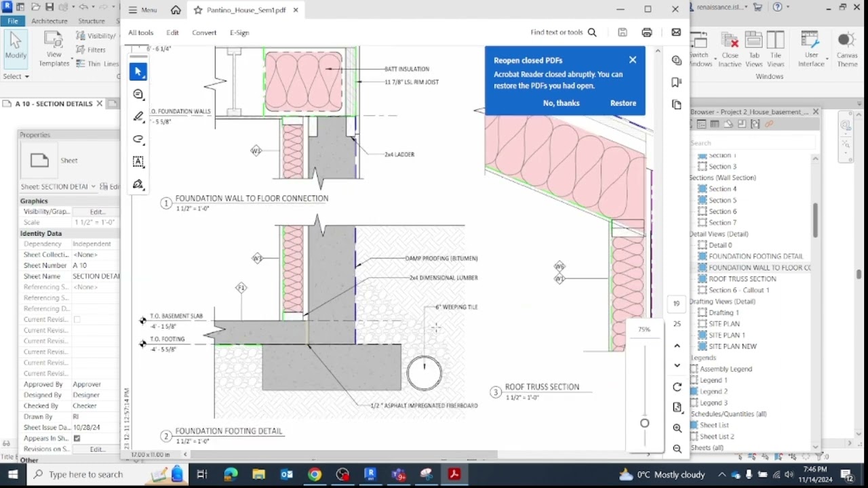Image resolution: width=868 pixels, height=488 pixels.
Task: Open the All tools tab
Action: tap(141, 33)
